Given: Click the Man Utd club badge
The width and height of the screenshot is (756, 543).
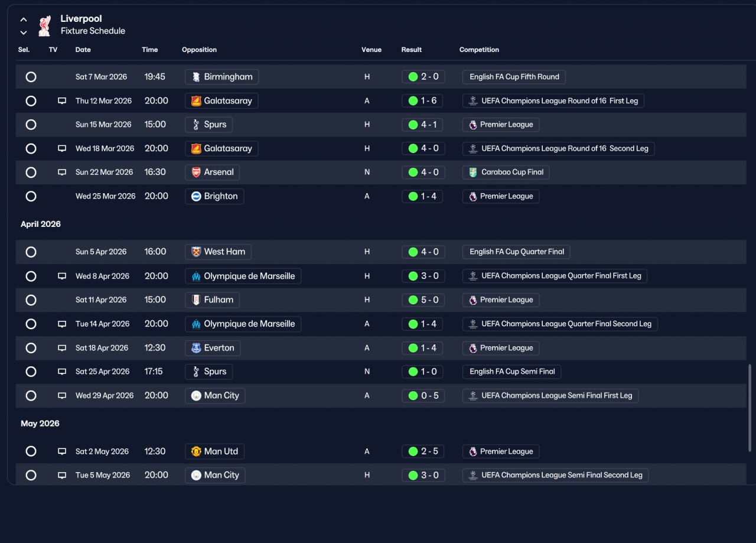Looking at the screenshot, I should click(x=196, y=451).
